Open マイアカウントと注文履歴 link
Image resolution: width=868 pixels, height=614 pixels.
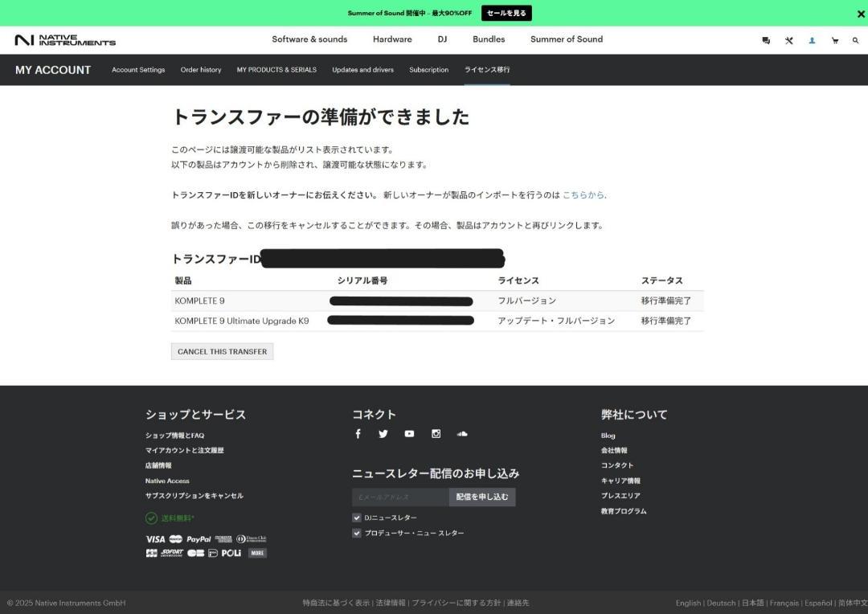[x=185, y=451]
